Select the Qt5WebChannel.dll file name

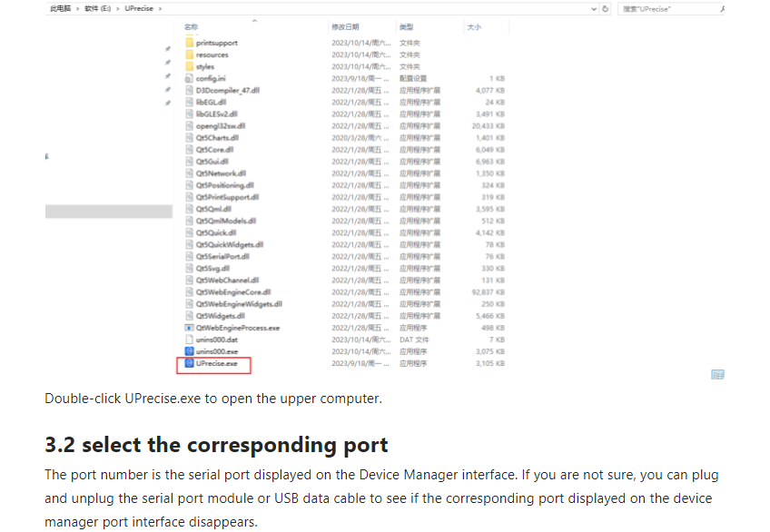[227, 281]
